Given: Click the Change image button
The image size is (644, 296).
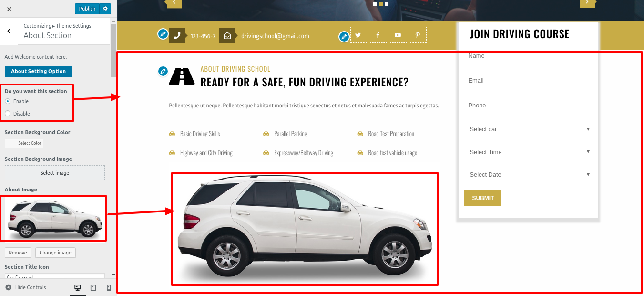Looking at the screenshot, I should (x=55, y=253).
